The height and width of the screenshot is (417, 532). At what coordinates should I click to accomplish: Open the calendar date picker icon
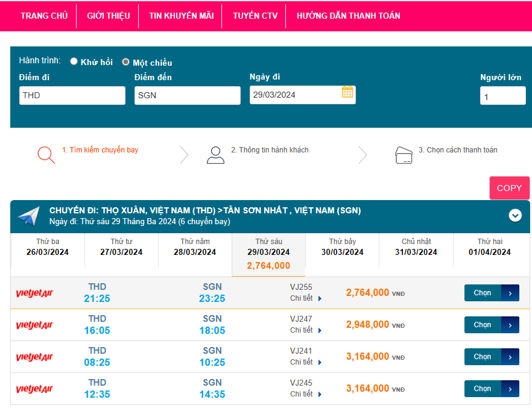coord(347,92)
